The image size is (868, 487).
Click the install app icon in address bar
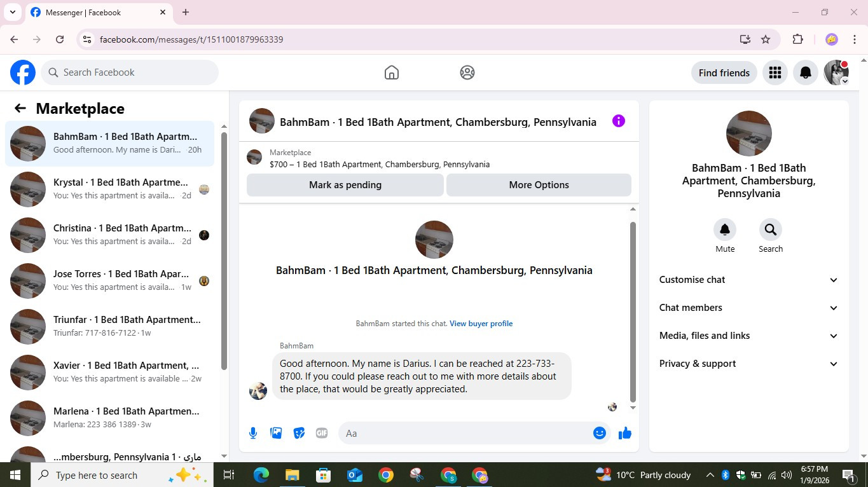(x=745, y=39)
